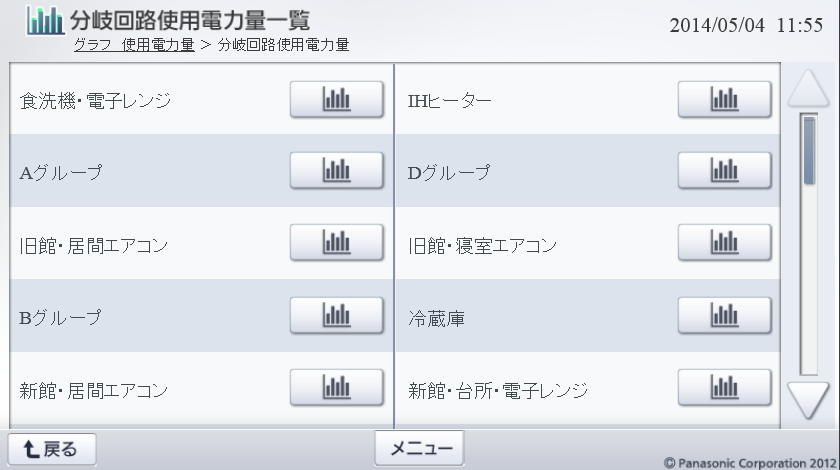The image size is (840, 470).
Task: Open graph for 食洗機・電子レンジ circuit
Action: (x=337, y=99)
